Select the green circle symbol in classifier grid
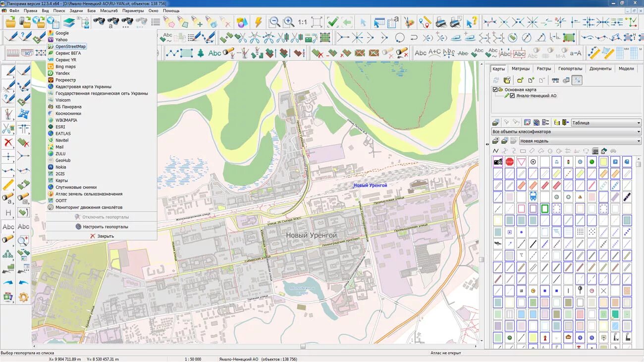This screenshot has height=362, width=644. (591, 162)
